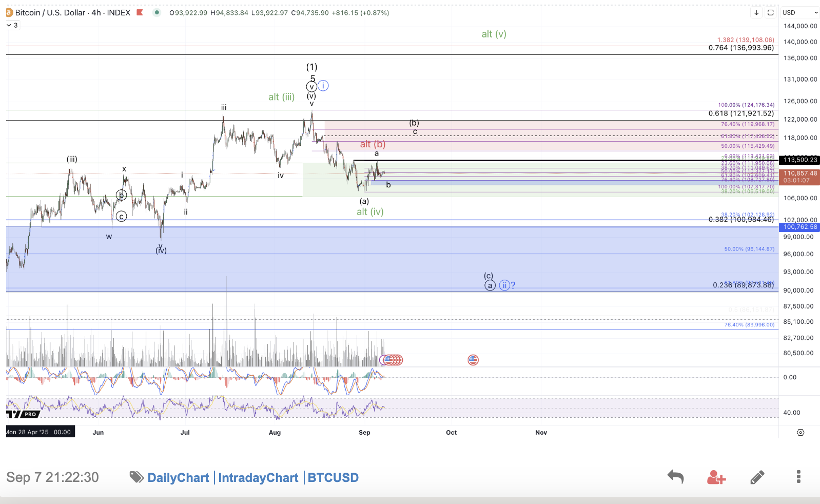Click the blue 100,762.58 price level label
Image resolution: width=820 pixels, height=504 pixels.
point(799,227)
